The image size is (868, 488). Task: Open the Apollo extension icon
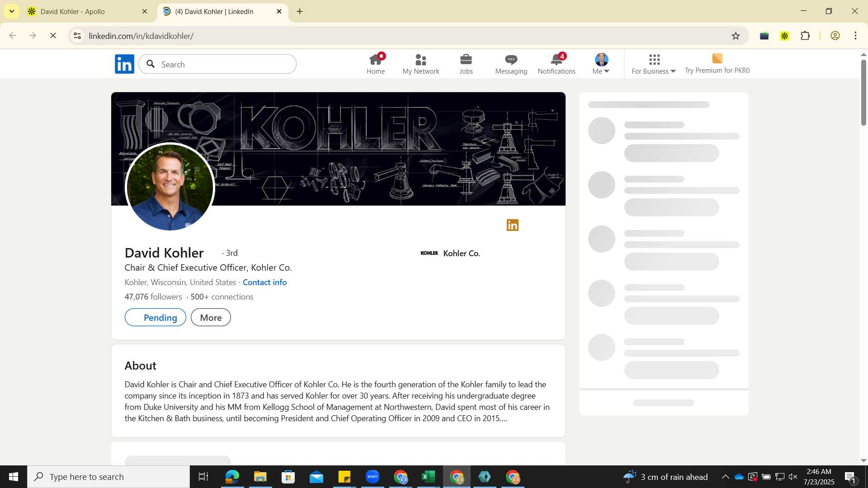pos(785,36)
